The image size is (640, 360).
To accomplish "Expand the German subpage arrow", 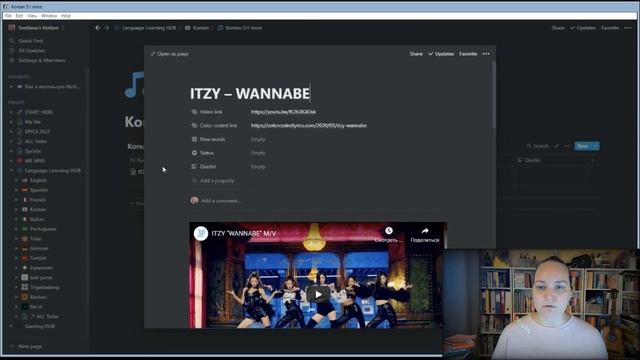I will (16, 248).
